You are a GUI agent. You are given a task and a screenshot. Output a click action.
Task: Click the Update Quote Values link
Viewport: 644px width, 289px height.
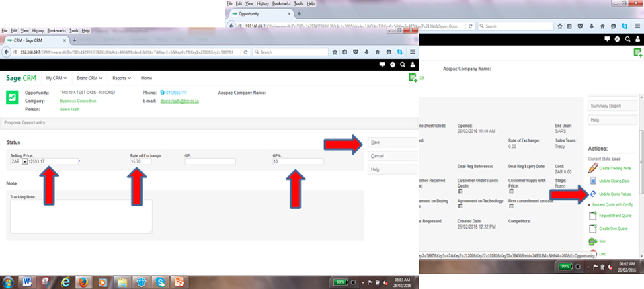(615, 194)
